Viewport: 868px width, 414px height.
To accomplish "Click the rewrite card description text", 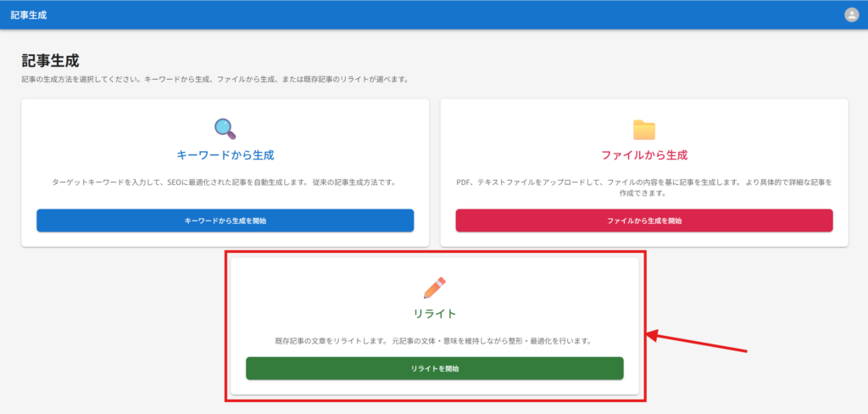I will [434, 341].
